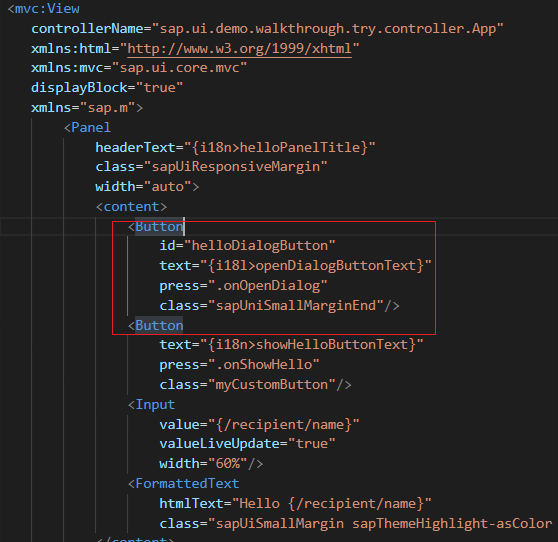
Task: Click the sapUniSmallMarginEnd class attribute
Action: click(271, 305)
